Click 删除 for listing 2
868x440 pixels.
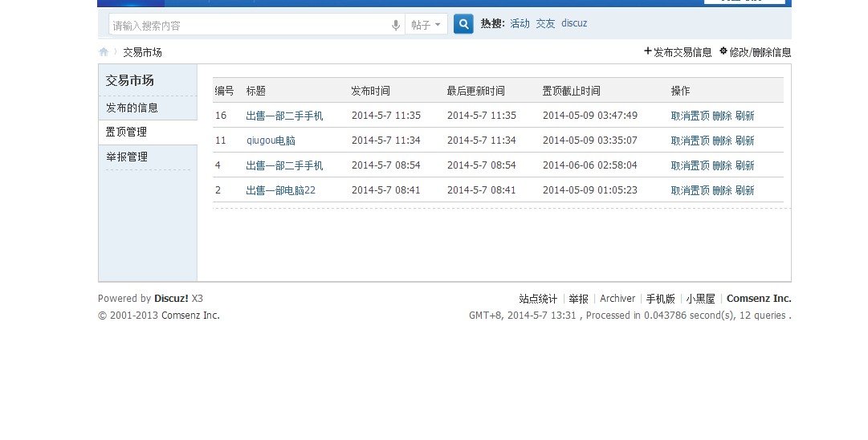click(x=722, y=190)
